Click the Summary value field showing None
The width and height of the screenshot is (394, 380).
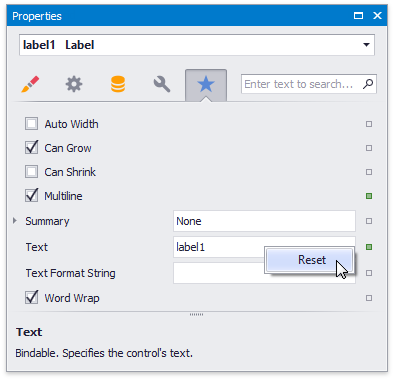[x=264, y=221]
